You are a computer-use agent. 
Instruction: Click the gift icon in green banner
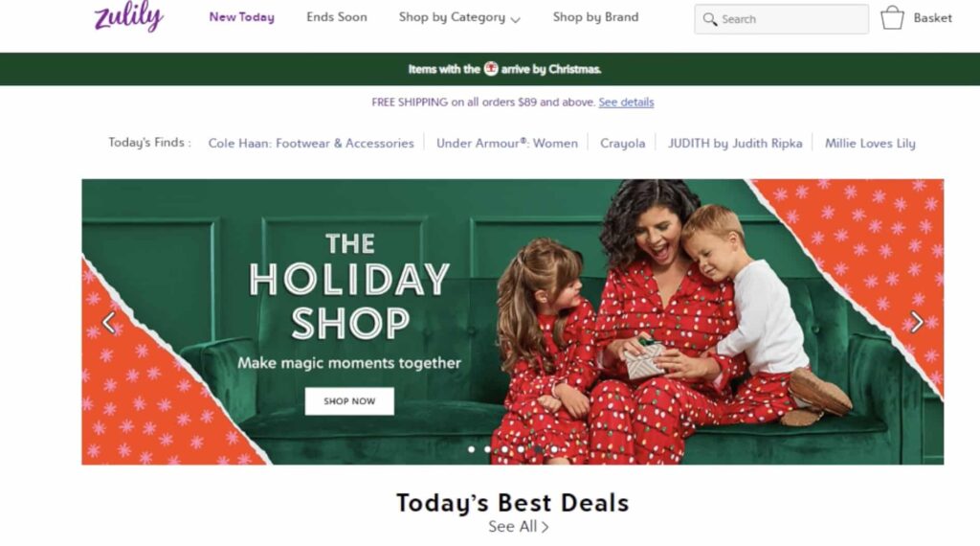pos(491,69)
